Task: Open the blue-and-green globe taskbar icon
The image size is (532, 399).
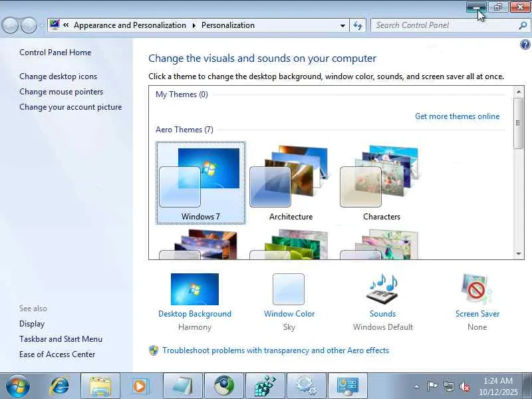Action: click(x=224, y=386)
